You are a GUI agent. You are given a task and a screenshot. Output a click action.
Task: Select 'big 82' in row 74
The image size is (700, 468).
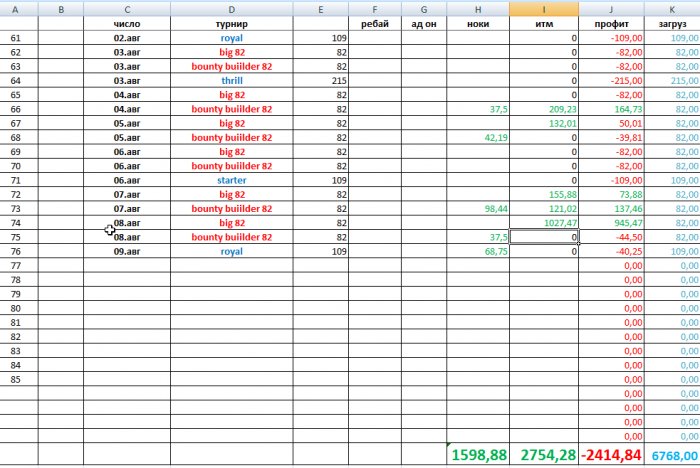pos(231,223)
